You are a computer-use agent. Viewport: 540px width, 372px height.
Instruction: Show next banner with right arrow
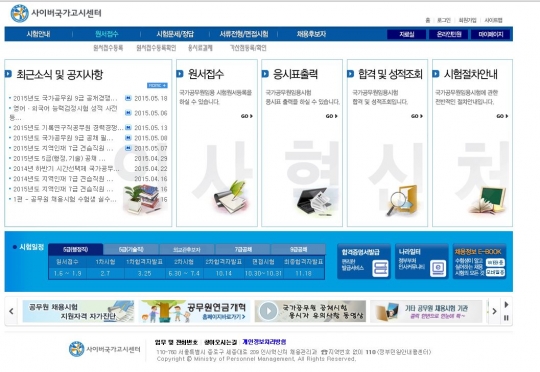(x=494, y=311)
